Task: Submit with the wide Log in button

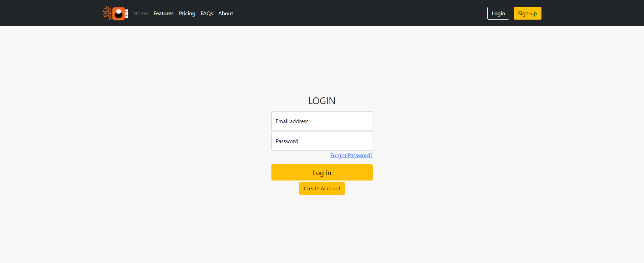Action: pyautogui.click(x=322, y=172)
